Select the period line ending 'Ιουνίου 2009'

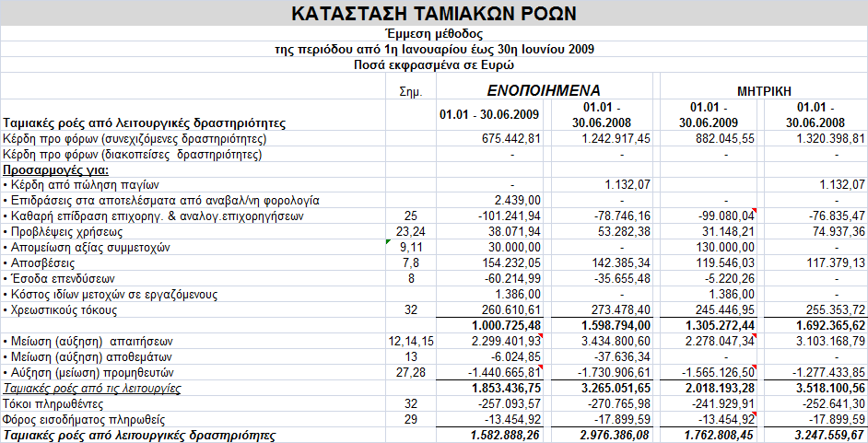coord(434,49)
